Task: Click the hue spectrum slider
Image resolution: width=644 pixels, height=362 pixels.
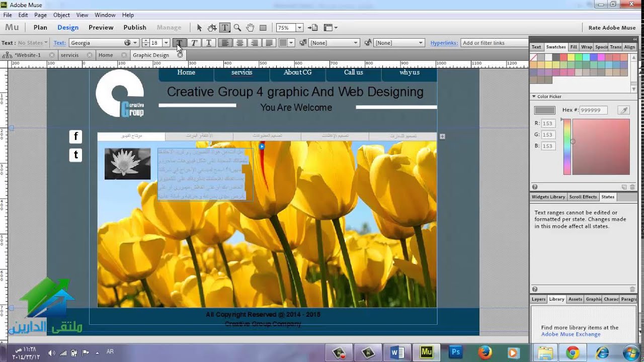Action: tap(567, 147)
